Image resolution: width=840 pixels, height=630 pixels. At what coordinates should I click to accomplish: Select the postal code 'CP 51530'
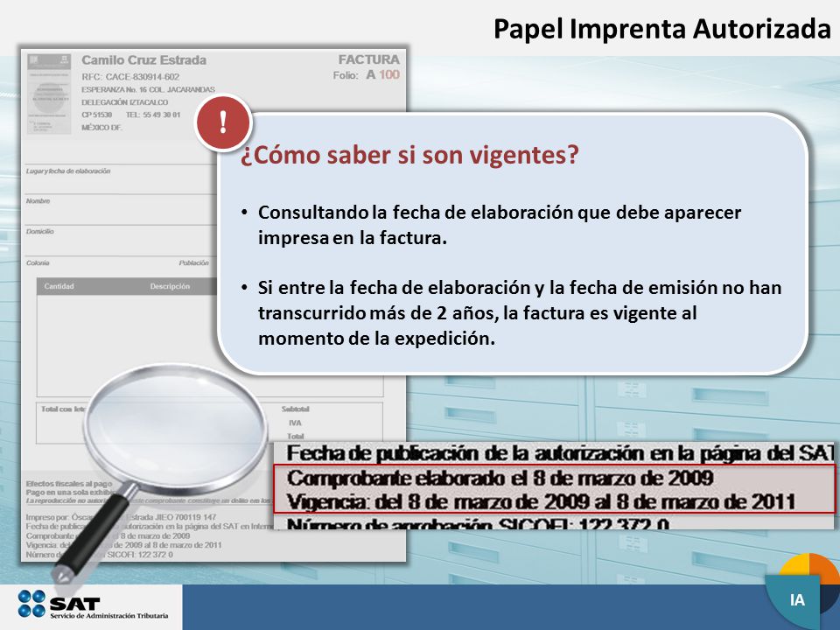(96, 115)
